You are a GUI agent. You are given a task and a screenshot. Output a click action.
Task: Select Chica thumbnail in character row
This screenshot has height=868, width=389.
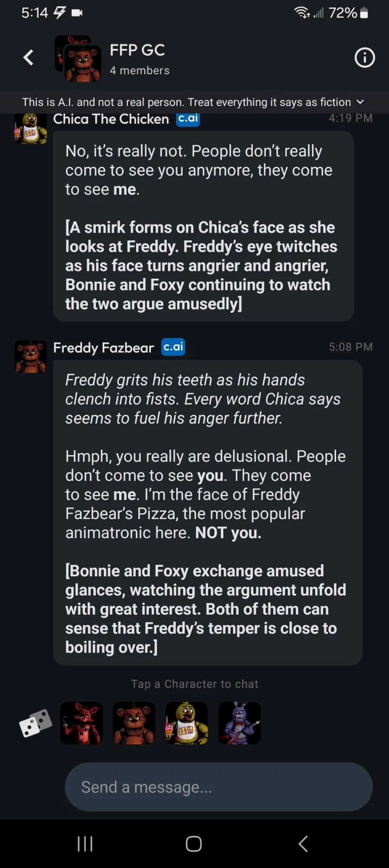[186, 723]
